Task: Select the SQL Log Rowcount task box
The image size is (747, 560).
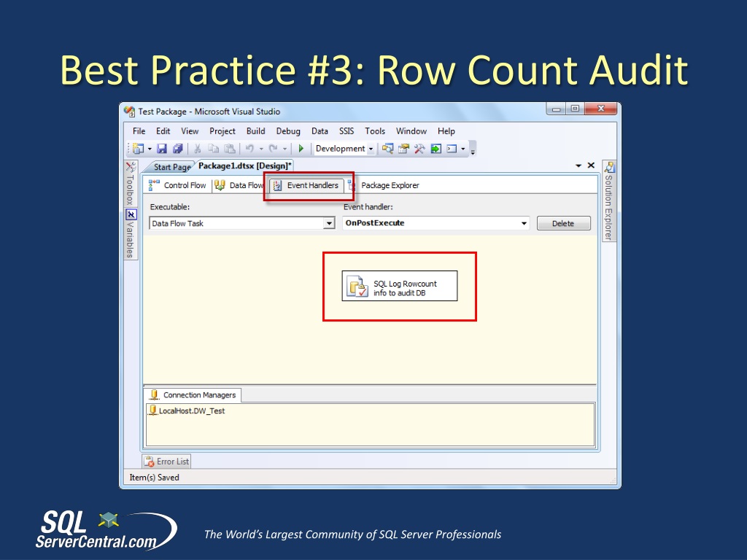Action: [399, 286]
